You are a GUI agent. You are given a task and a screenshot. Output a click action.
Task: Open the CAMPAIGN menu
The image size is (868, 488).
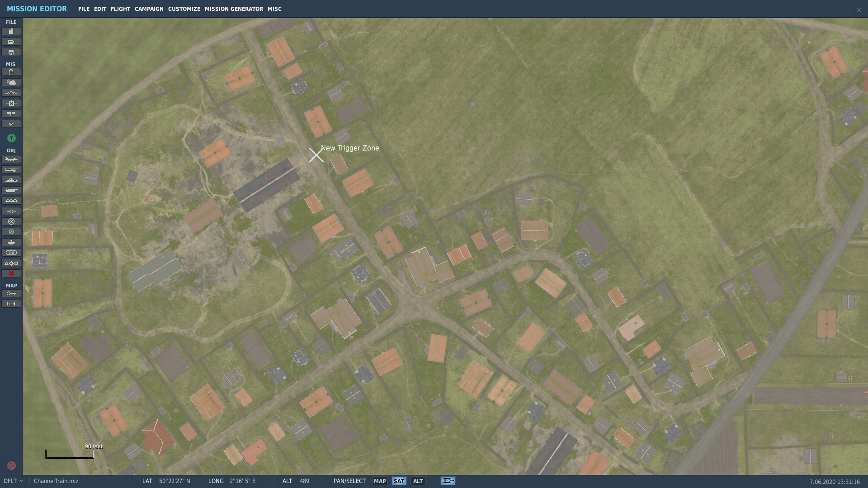click(x=149, y=9)
